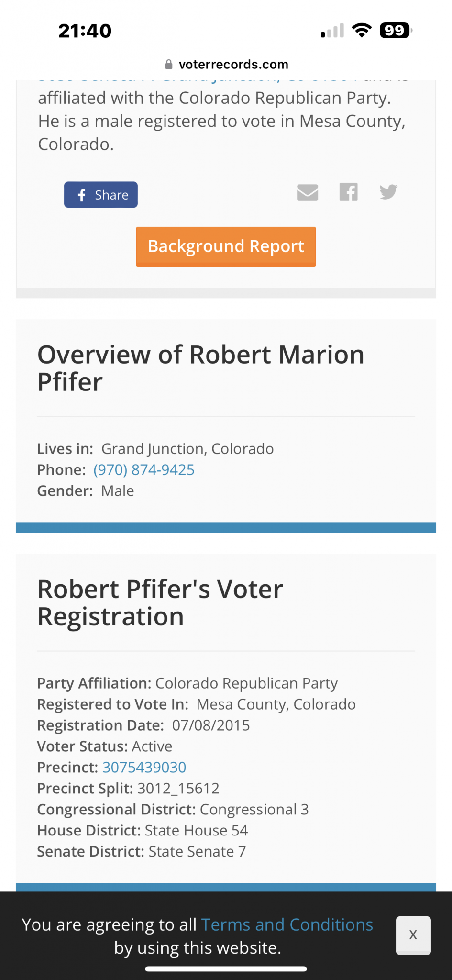Click the gray Facebook share icon
This screenshot has width=452, height=980.
coord(349,192)
